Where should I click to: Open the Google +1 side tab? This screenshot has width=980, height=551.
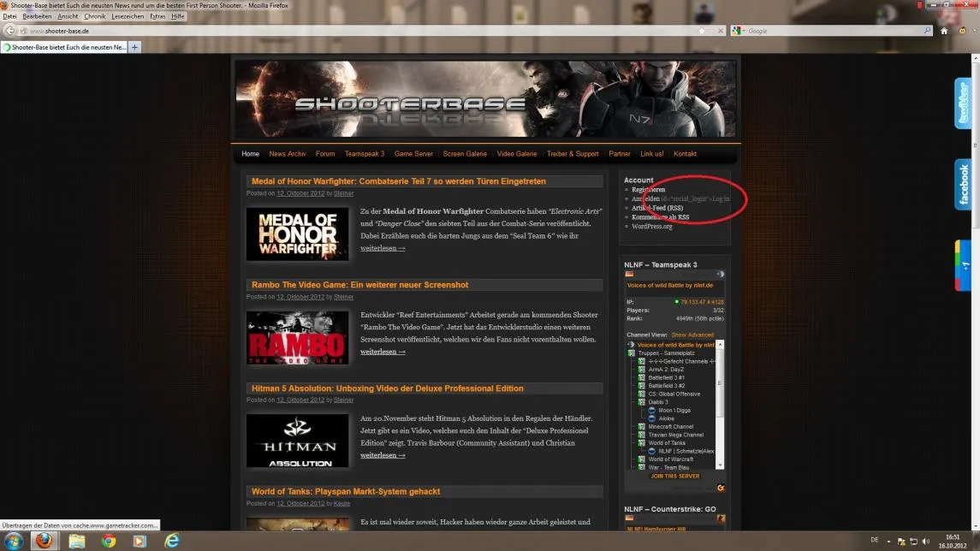coord(963,265)
